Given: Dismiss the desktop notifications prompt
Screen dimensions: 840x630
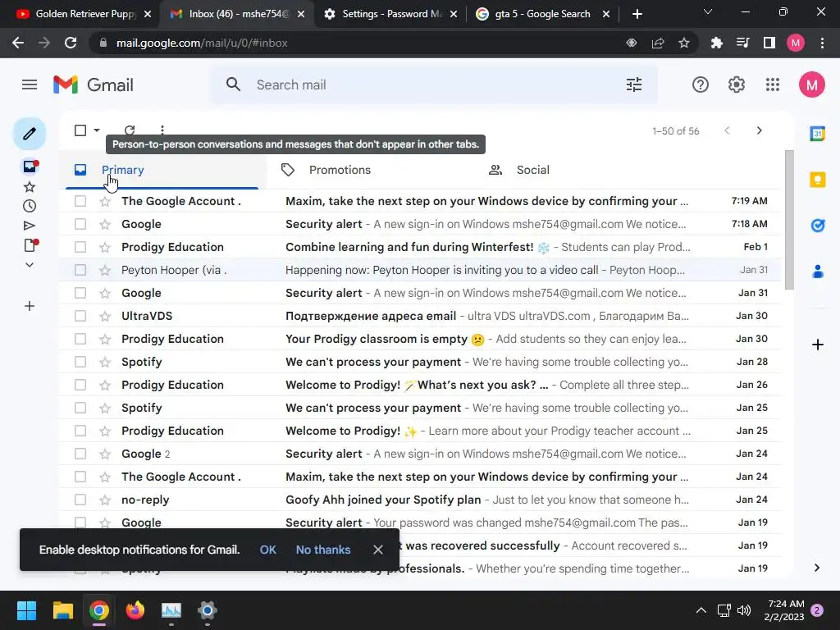Looking at the screenshot, I should click(x=377, y=550).
